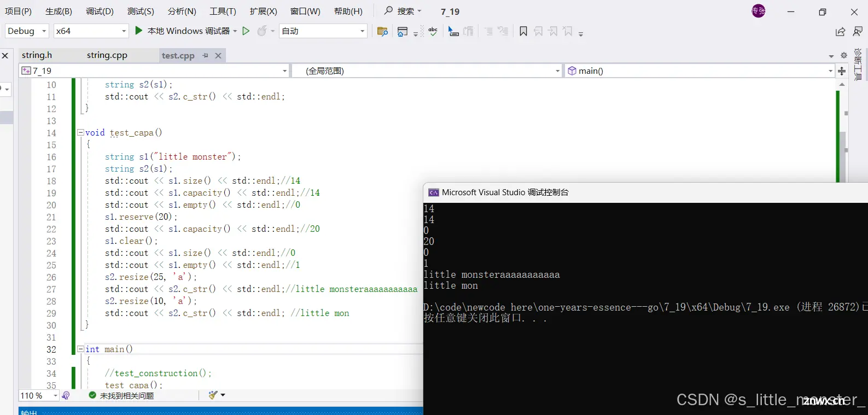Open the Debug configuration dropdown
The width and height of the screenshot is (868, 415).
click(x=27, y=31)
